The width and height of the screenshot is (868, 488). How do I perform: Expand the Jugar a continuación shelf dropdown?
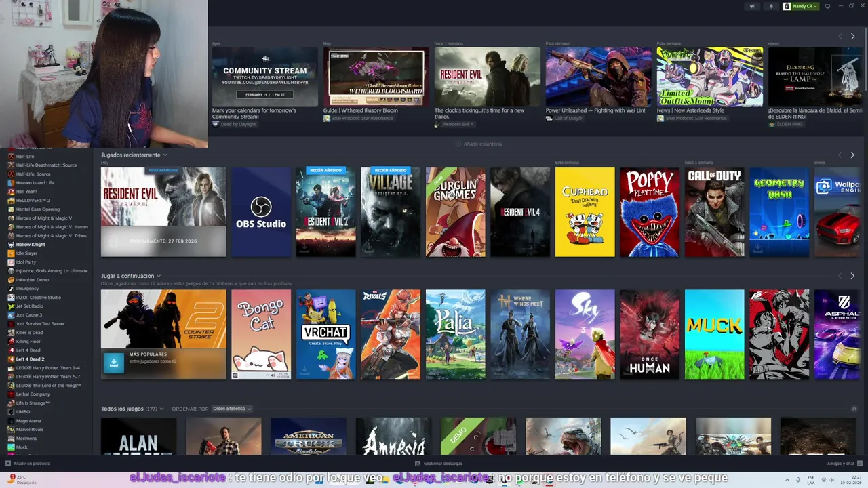(x=159, y=276)
